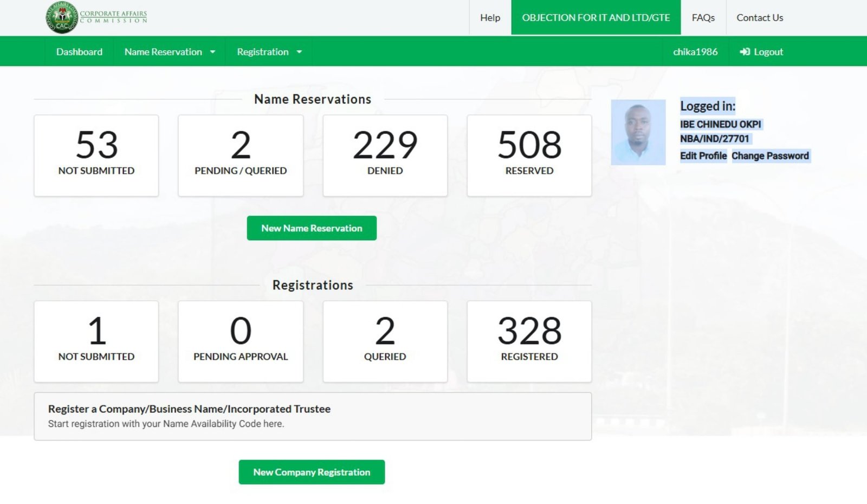Viewport: 867px width, 504px height.
Task: Open the Contact Us page
Action: (759, 17)
